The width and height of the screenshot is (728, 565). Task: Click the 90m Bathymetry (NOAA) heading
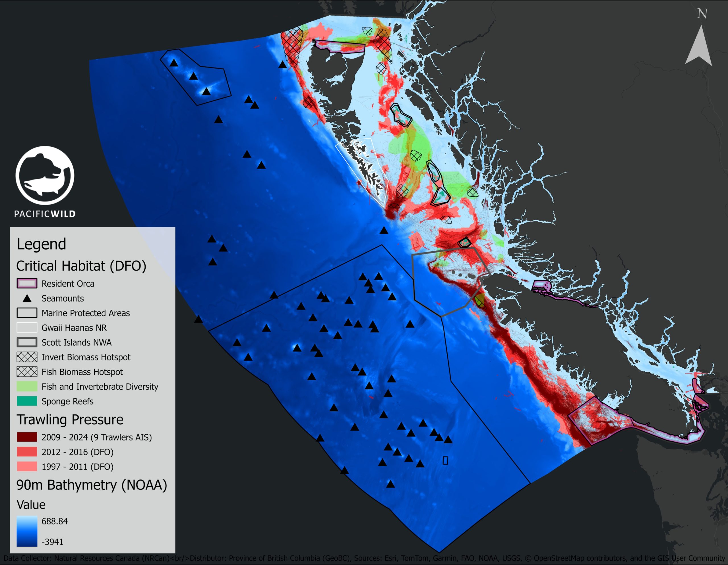[92, 485]
